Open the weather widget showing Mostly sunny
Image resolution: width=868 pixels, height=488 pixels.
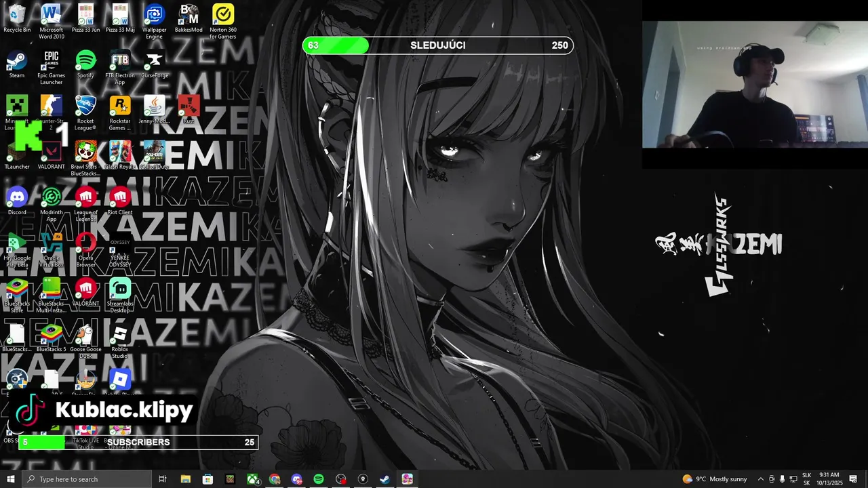pyautogui.click(x=715, y=479)
